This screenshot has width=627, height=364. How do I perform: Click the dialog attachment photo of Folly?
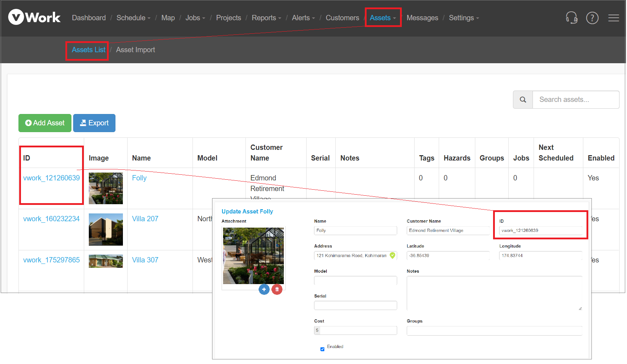(x=253, y=256)
